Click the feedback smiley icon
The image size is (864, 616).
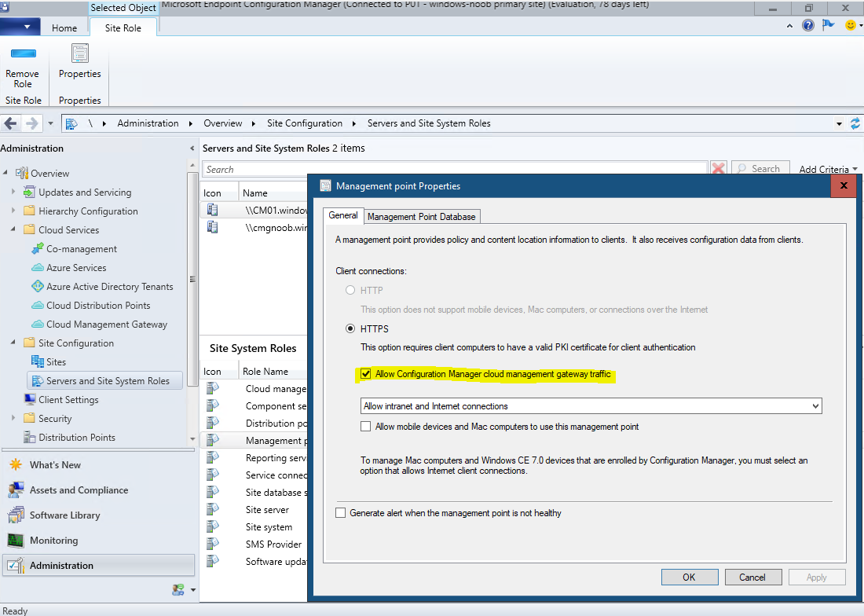[850, 25]
